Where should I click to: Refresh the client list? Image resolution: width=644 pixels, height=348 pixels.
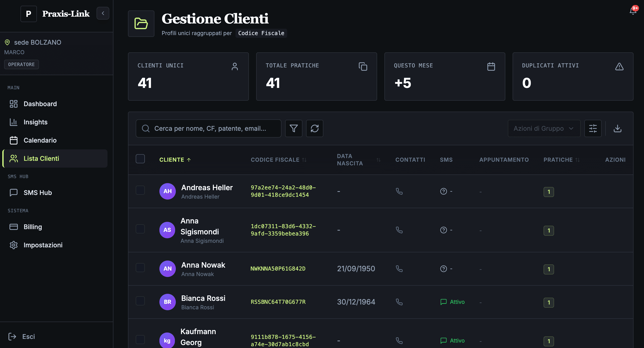(x=314, y=128)
